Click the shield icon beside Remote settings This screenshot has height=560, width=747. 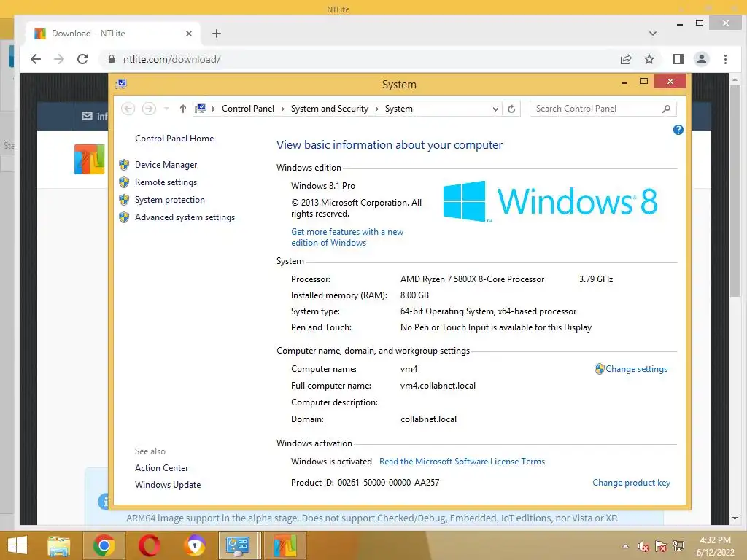124,182
